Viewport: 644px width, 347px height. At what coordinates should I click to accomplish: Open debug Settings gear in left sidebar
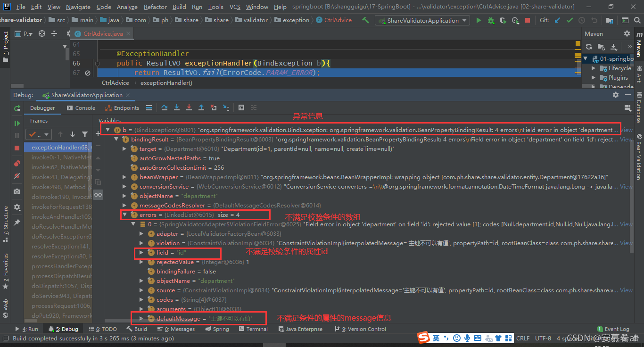[17, 207]
